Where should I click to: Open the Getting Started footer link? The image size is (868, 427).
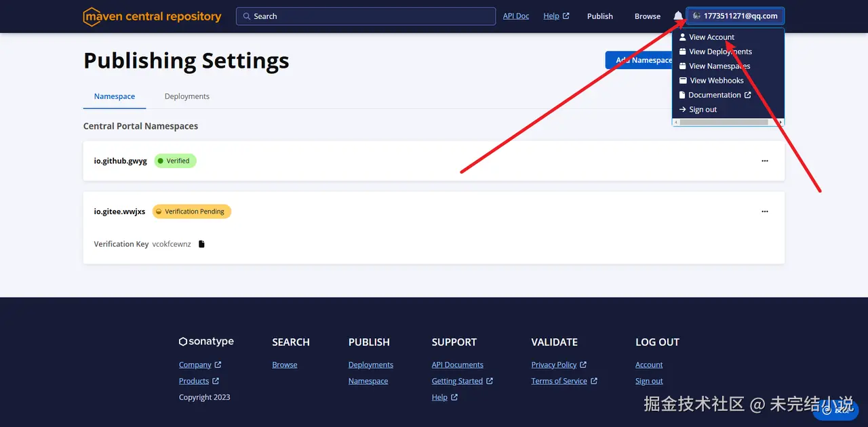457,381
